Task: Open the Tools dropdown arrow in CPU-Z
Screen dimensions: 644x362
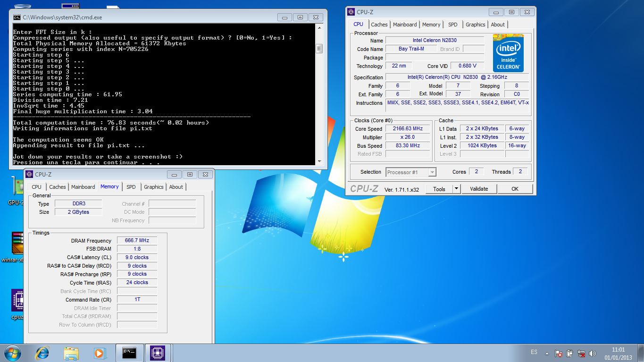Action: coord(456,189)
